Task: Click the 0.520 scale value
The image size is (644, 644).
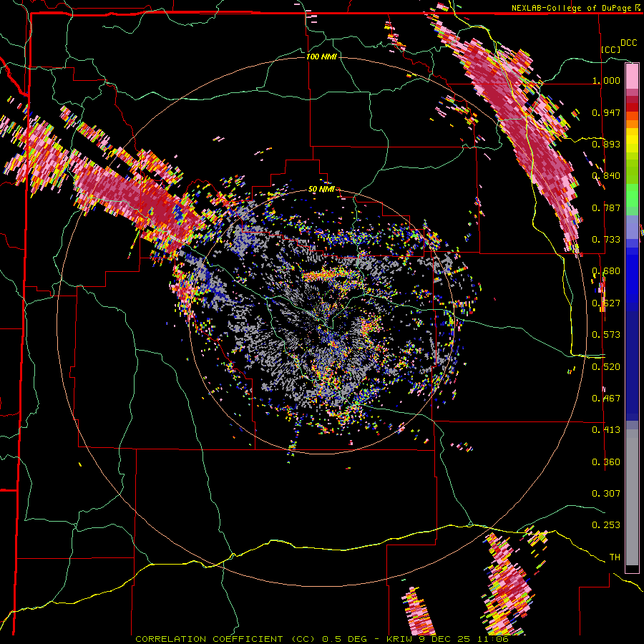Action: (606, 366)
